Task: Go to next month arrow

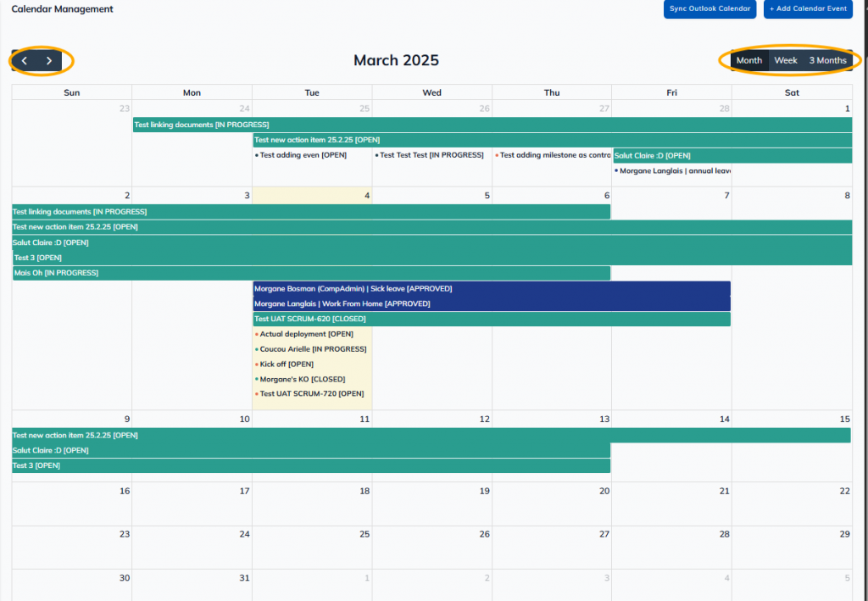Action: pos(49,61)
